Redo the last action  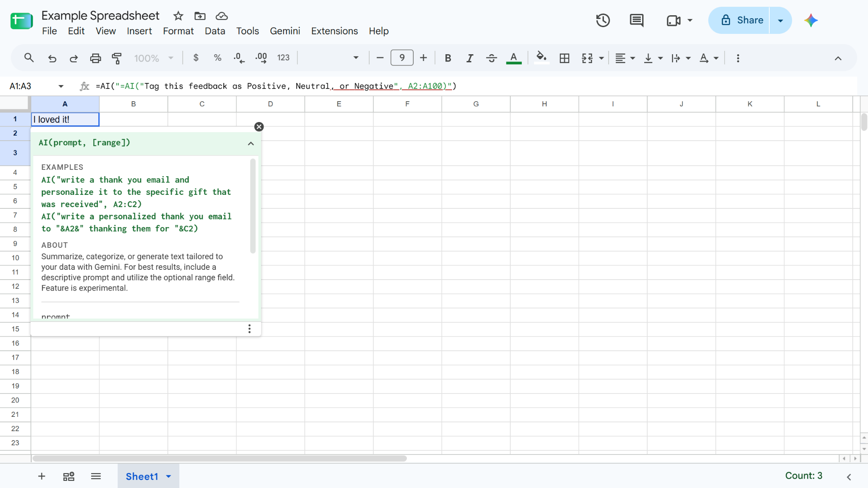point(74,58)
